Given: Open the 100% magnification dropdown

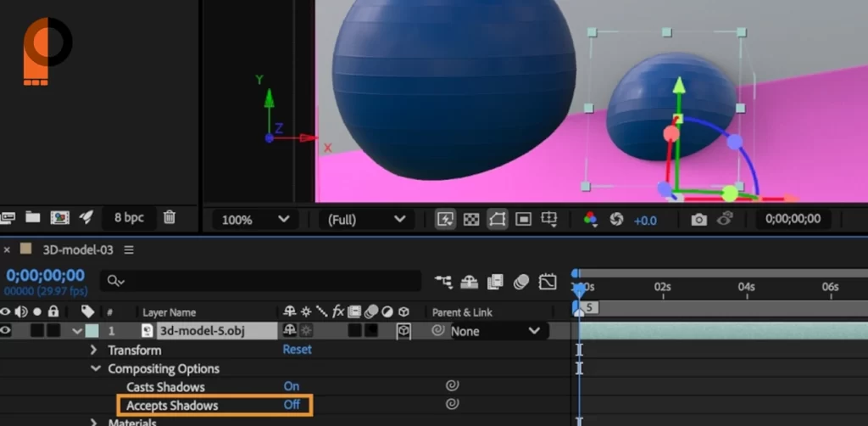Looking at the screenshot, I should 255,220.
